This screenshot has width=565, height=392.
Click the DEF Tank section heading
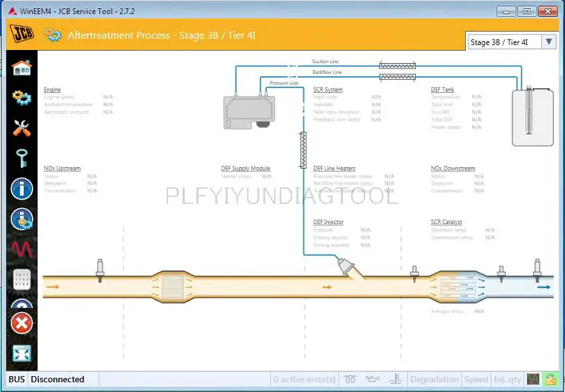[442, 90]
